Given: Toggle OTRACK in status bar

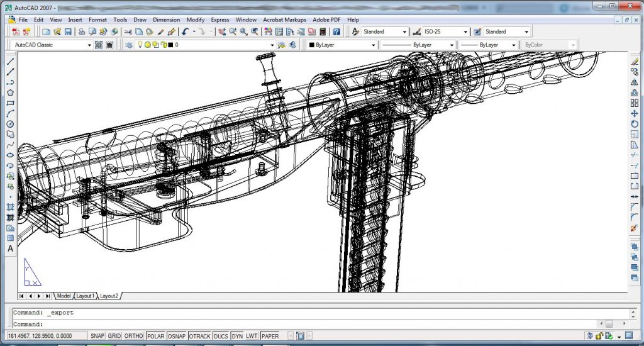Looking at the screenshot, I should (x=199, y=336).
